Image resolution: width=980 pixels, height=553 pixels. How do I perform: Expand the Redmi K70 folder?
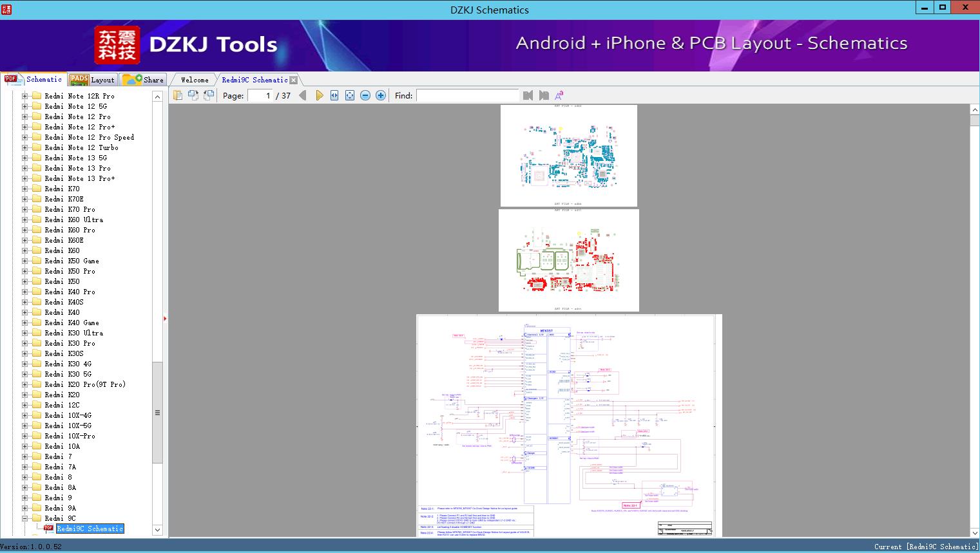coord(24,189)
